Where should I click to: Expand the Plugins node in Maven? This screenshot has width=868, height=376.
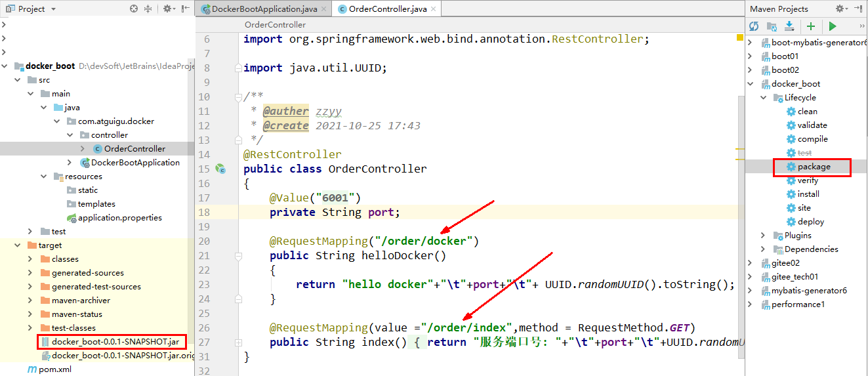pos(763,236)
